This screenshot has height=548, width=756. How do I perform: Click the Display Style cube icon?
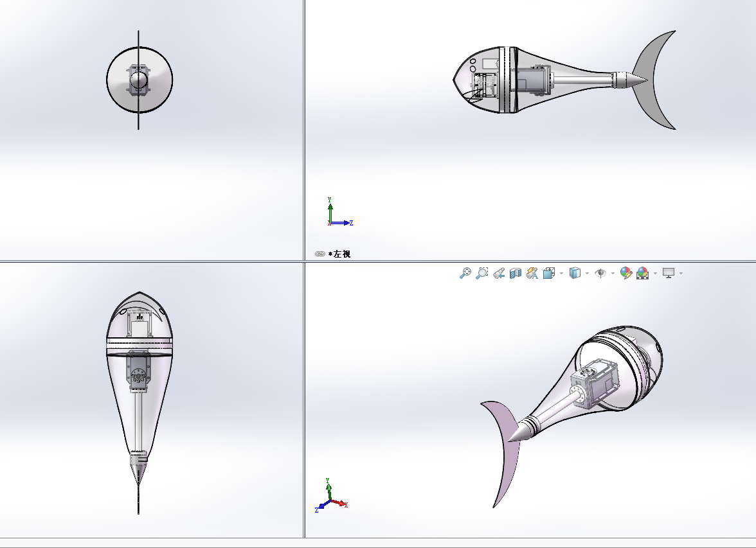(x=575, y=273)
